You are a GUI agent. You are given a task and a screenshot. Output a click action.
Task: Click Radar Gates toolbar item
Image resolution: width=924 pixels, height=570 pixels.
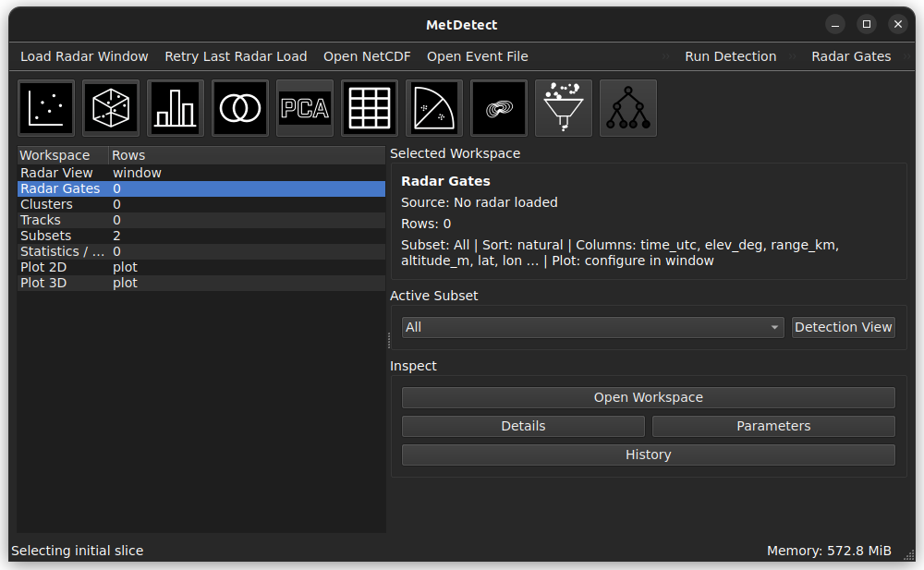coord(851,56)
